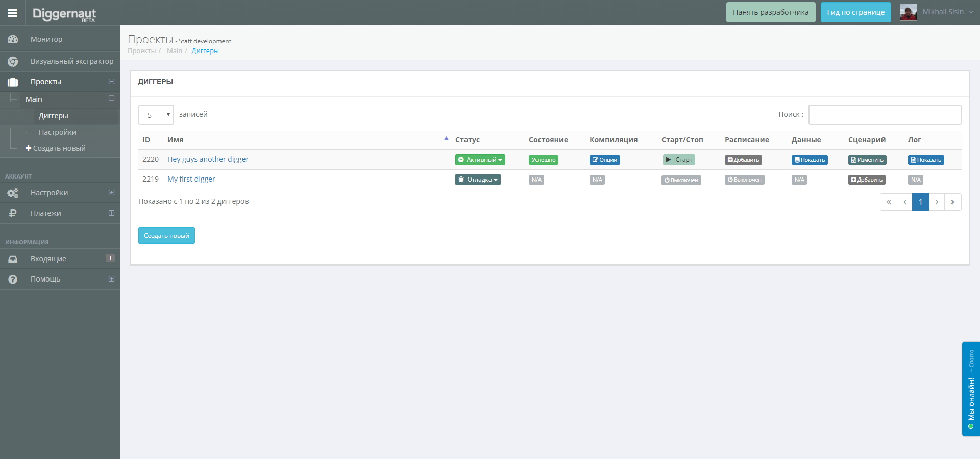Click the account Настройки gears icon
Viewport: 980px width, 459px height.
coord(13,193)
